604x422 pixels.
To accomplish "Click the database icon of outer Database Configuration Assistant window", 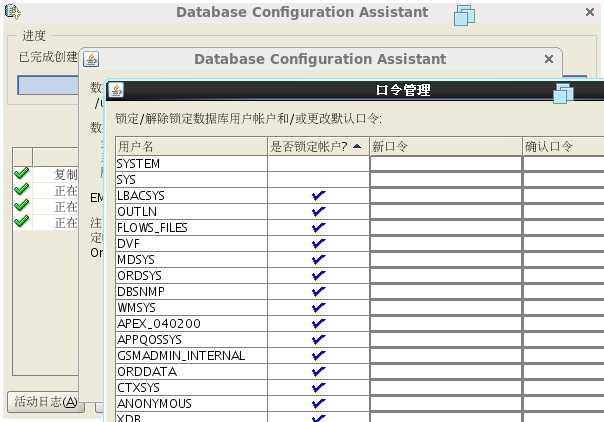I will 13,12.
